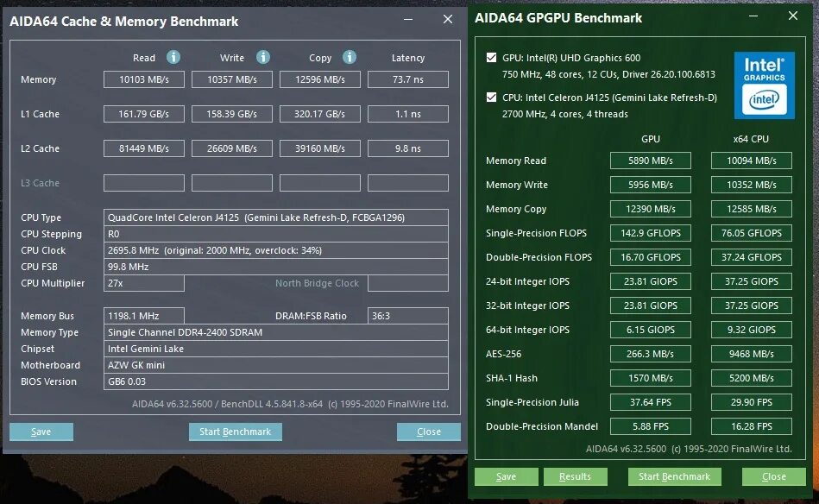Click the CPU Stepping value R0
The image size is (819, 504).
tap(276, 234)
